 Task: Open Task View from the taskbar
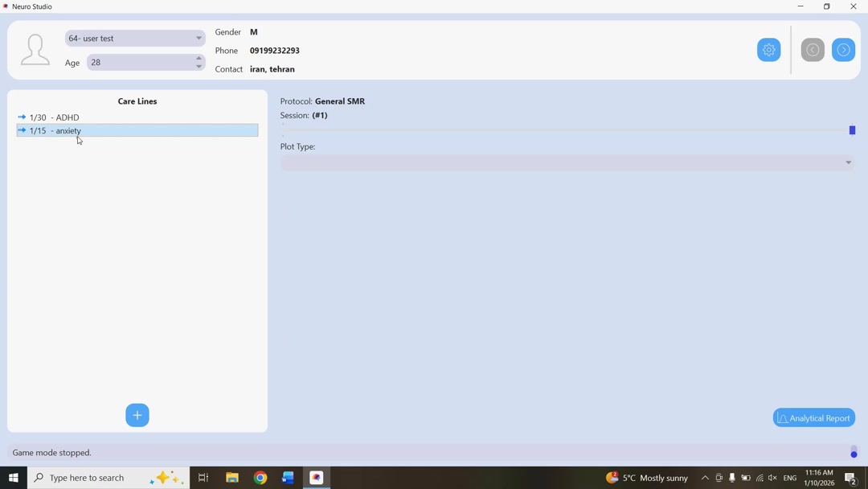coord(203,478)
